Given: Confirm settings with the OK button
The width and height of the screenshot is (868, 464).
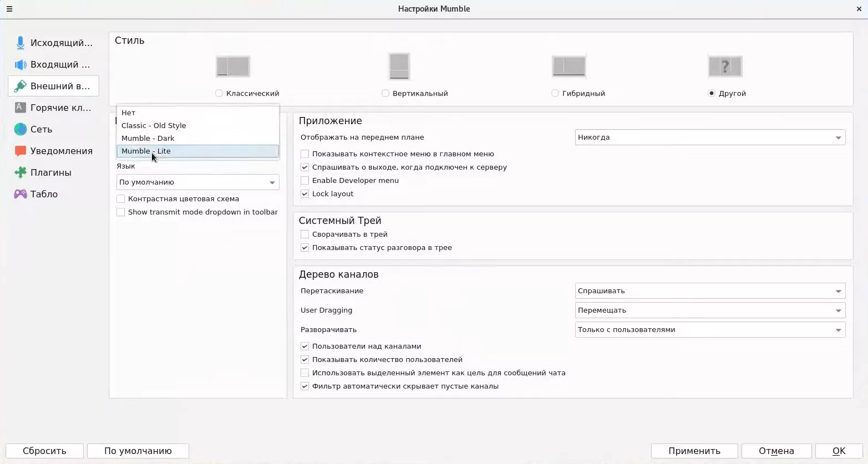Looking at the screenshot, I should point(839,451).
